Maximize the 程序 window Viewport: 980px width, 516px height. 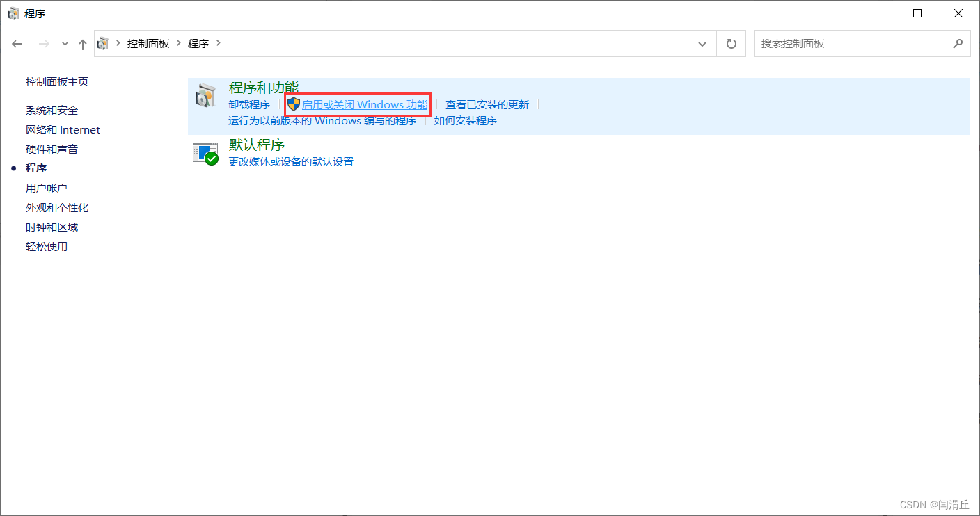[917, 13]
